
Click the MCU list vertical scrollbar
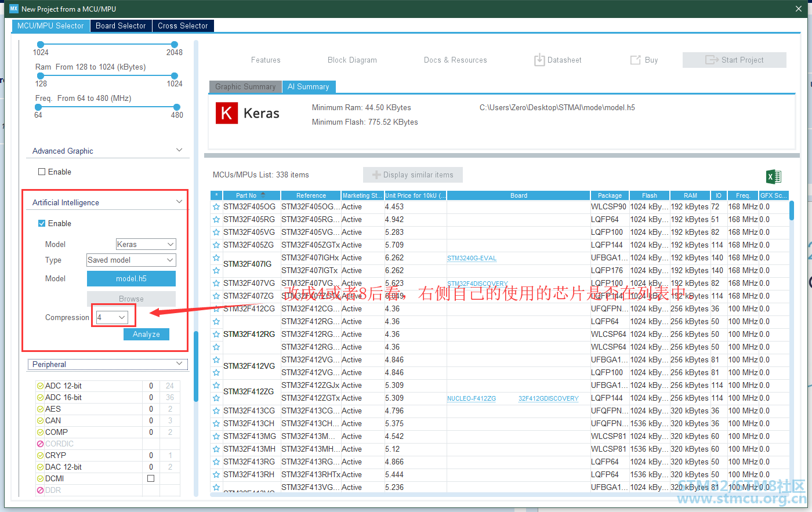pos(792,210)
